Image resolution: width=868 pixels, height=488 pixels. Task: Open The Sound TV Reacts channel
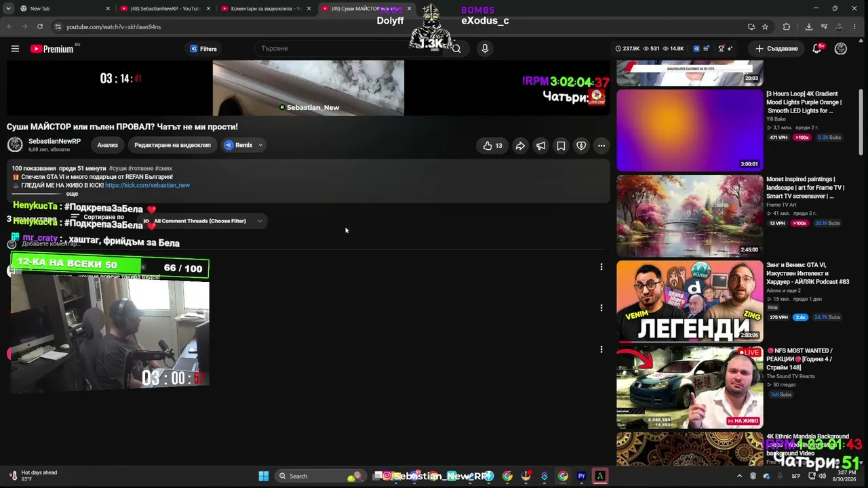click(x=791, y=376)
